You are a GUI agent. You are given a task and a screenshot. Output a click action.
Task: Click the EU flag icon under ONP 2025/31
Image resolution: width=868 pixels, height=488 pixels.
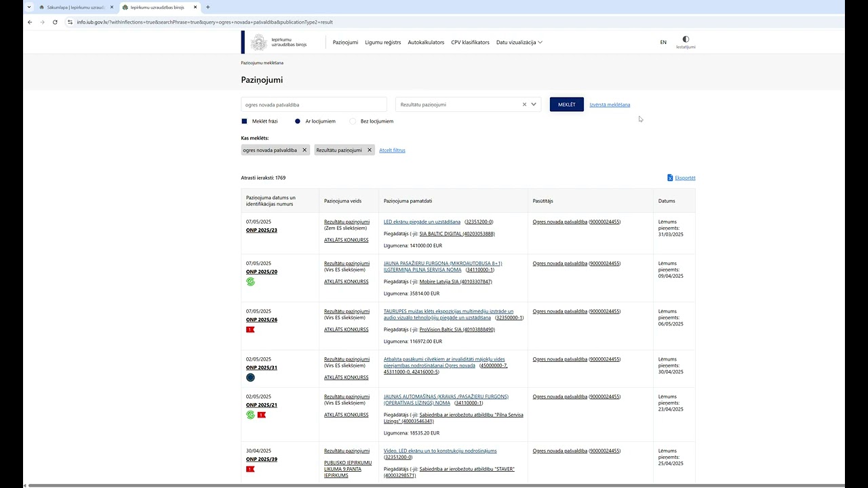[x=250, y=378]
